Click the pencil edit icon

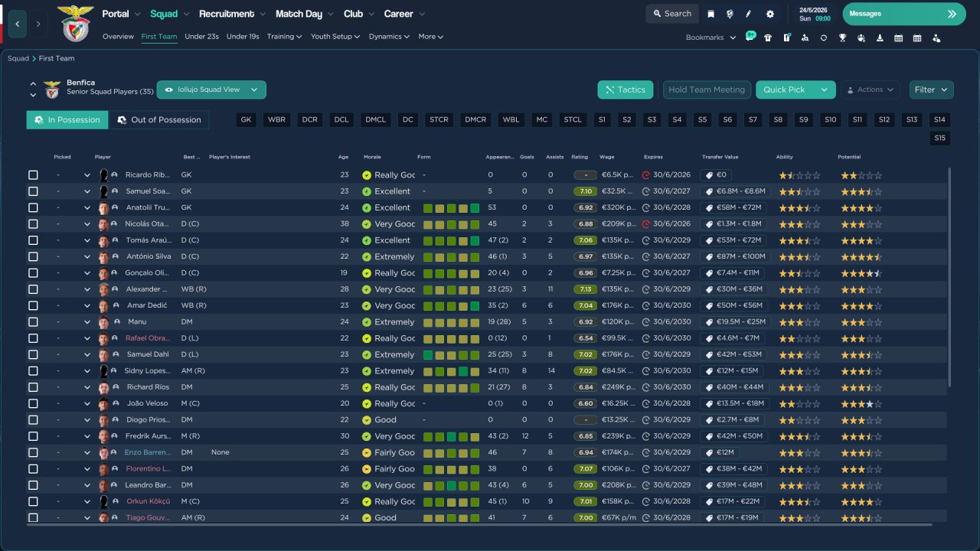[x=749, y=14]
